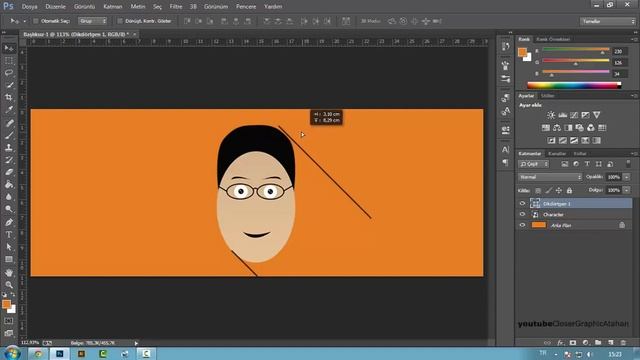Select the Horizontal Type tool
This screenshot has width=640, height=360.
(9, 235)
